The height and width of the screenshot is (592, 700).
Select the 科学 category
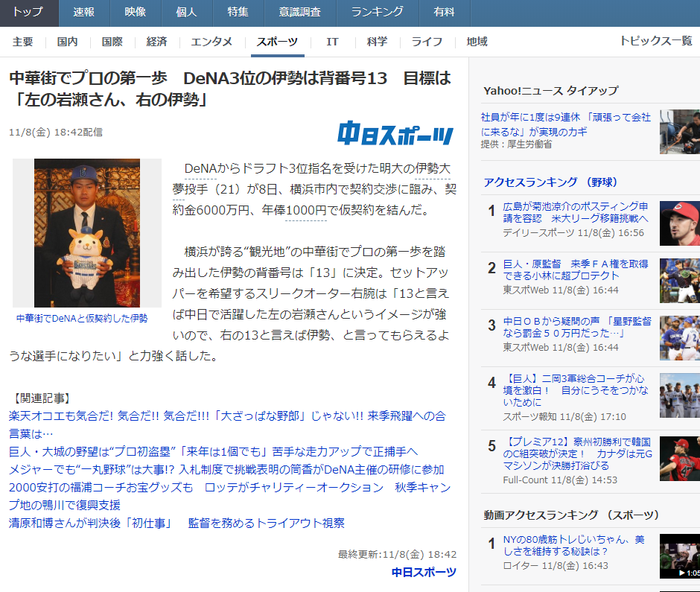click(378, 42)
